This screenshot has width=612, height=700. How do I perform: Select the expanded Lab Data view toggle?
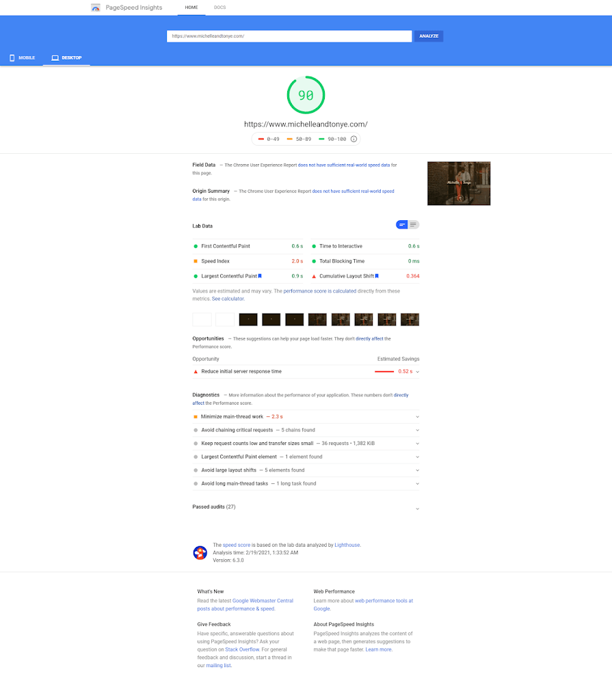click(414, 224)
